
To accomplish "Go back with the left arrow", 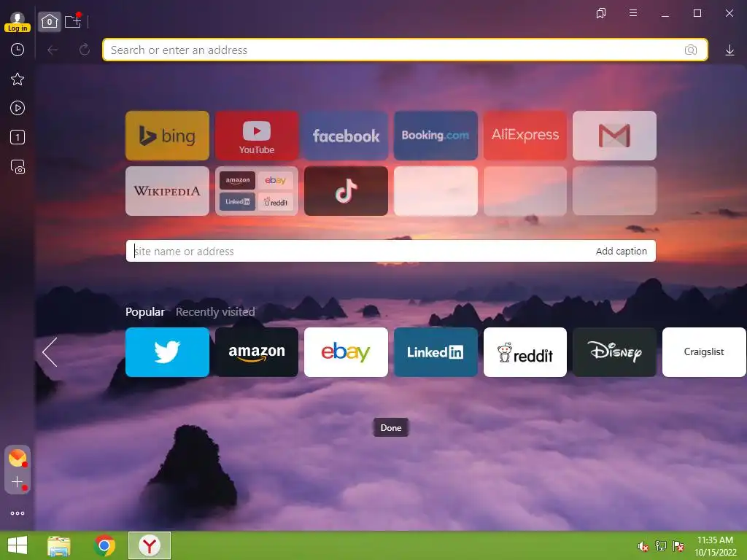I will (x=53, y=50).
